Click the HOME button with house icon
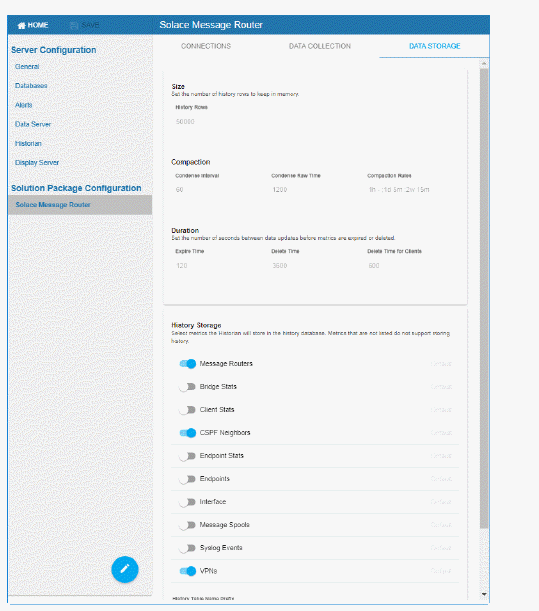The height and width of the screenshot is (611, 539). pos(33,25)
